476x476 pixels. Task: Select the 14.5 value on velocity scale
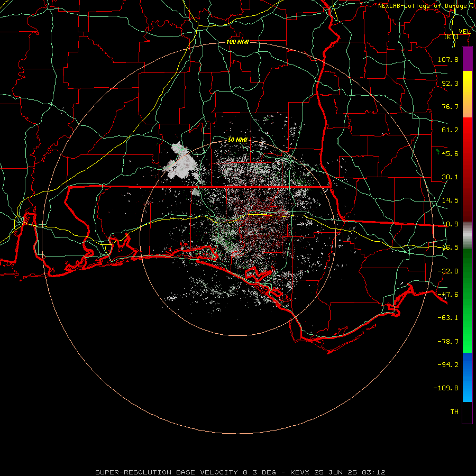pos(450,200)
